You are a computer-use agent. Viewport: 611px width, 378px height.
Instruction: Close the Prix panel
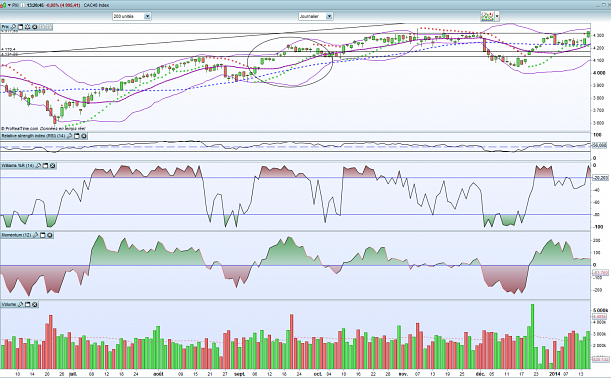34,27
